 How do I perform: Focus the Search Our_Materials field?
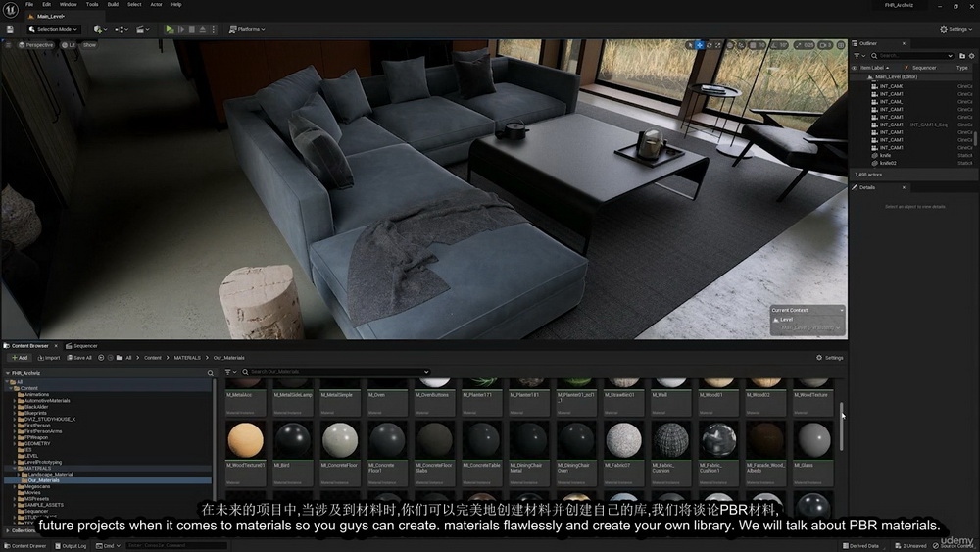(x=335, y=372)
